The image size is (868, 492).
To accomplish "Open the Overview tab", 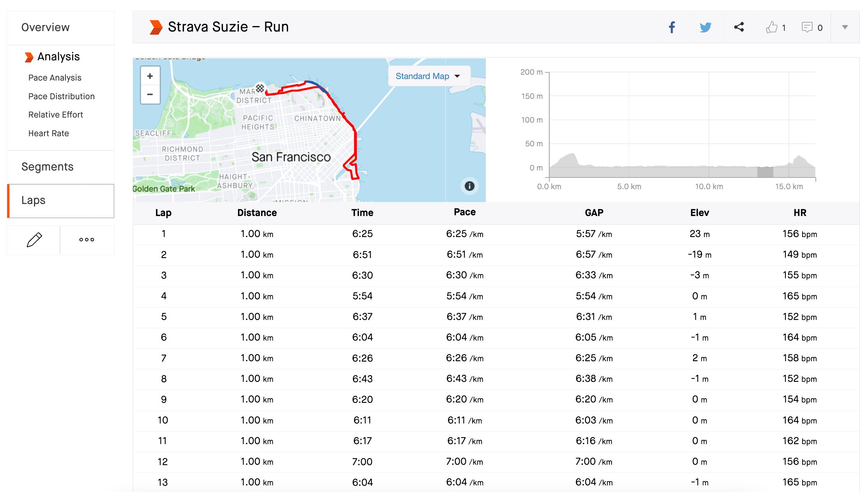I will (45, 27).
